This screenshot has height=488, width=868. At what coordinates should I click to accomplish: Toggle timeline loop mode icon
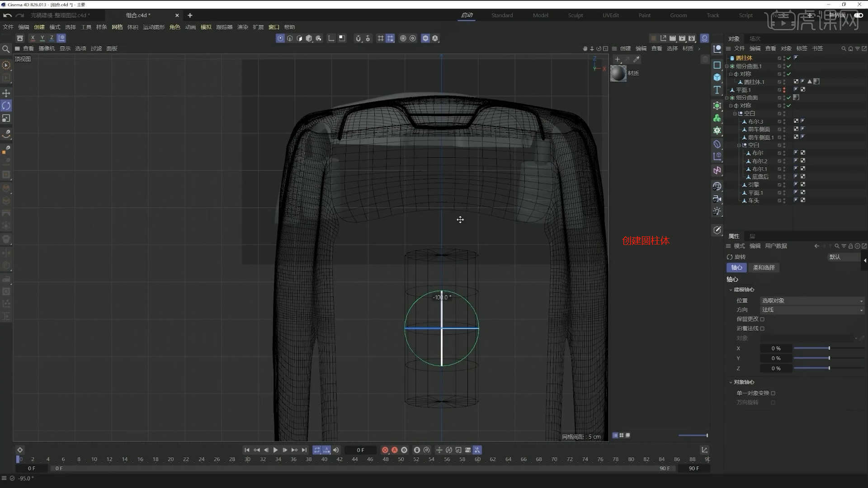(317, 450)
